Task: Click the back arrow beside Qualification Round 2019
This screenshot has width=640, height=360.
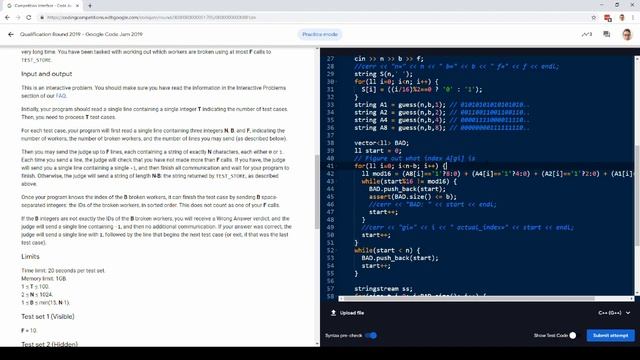Action: click(x=11, y=34)
